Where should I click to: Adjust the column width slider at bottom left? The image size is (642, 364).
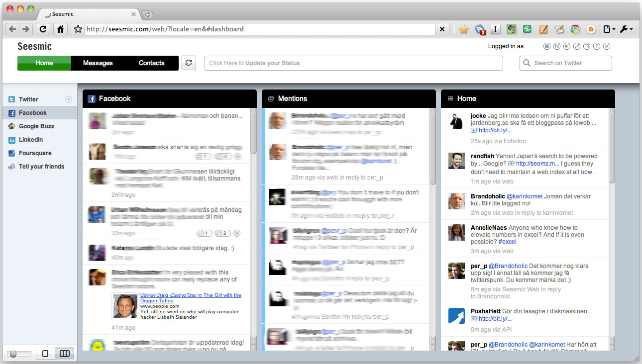point(19,354)
